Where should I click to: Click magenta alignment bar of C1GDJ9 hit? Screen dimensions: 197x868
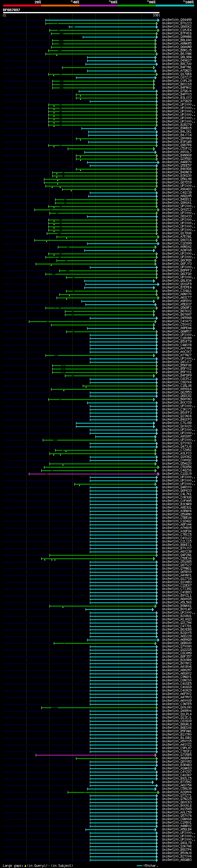94,474
